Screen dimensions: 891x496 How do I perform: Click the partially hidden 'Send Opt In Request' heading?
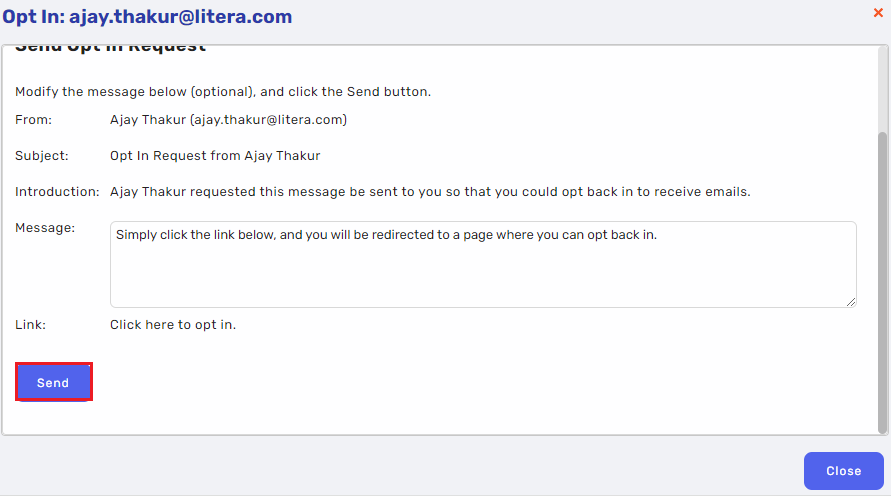click(x=110, y=48)
